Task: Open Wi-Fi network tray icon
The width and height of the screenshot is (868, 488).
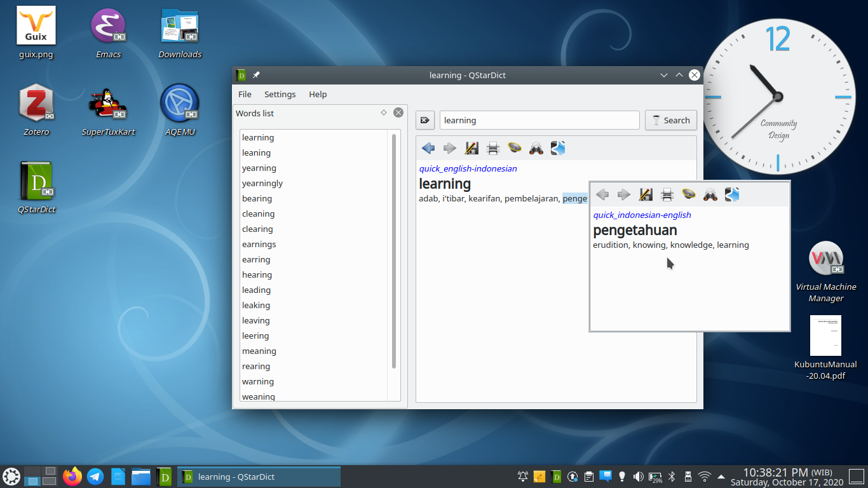Action: pos(704,476)
